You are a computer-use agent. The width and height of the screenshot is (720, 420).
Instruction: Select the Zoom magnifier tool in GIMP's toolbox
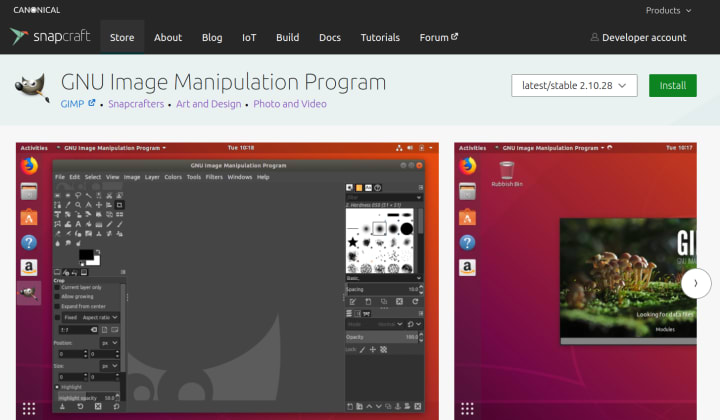pyautogui.click(x=78, y=205)
